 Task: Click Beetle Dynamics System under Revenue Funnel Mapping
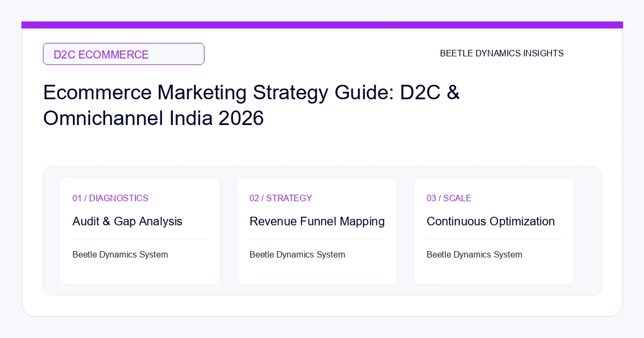coord(297,254)
